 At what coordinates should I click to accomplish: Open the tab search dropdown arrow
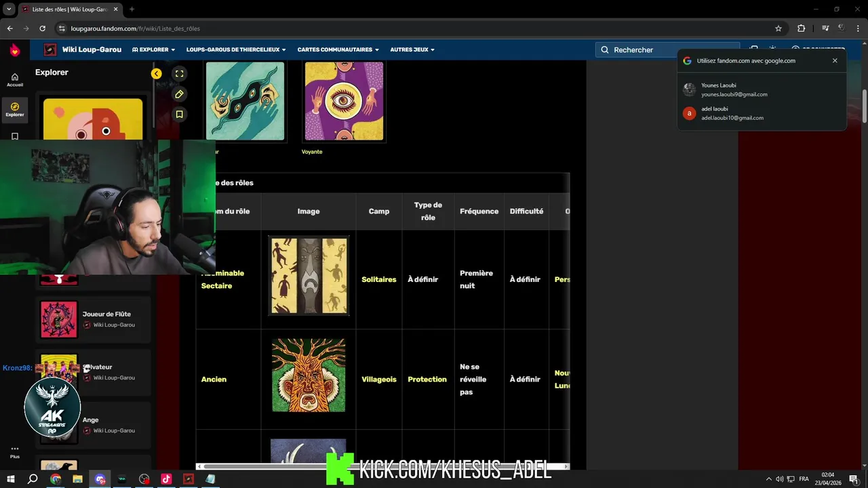coord(9,9)
